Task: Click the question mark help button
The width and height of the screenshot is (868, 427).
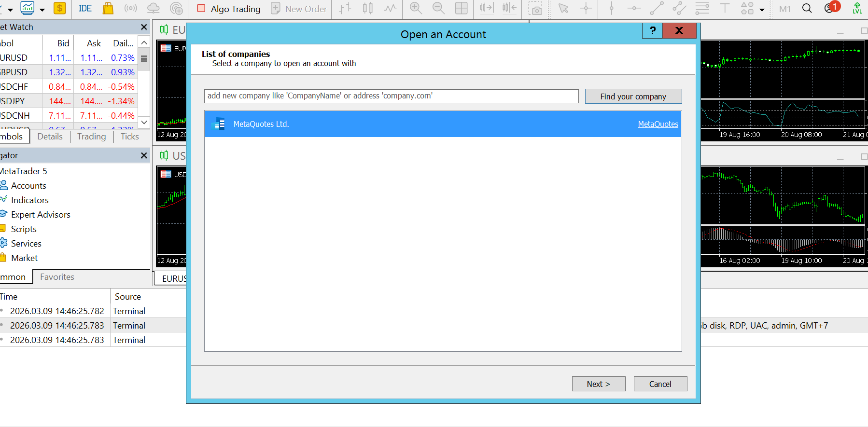Action: coord(652,31)
